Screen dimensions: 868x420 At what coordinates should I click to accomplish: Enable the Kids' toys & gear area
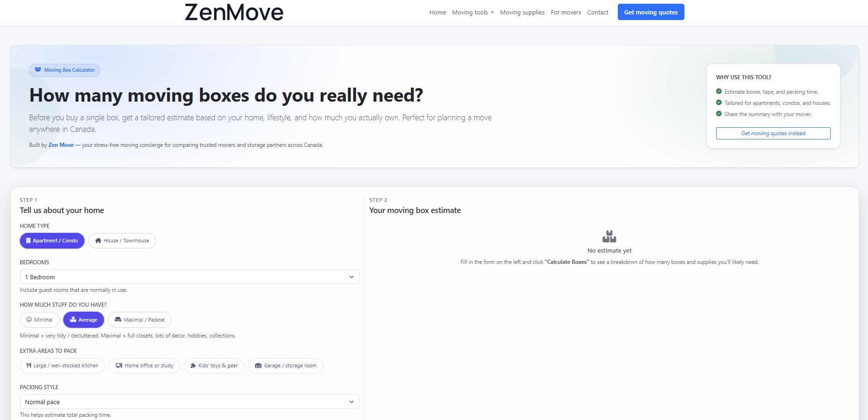point(214,365)
